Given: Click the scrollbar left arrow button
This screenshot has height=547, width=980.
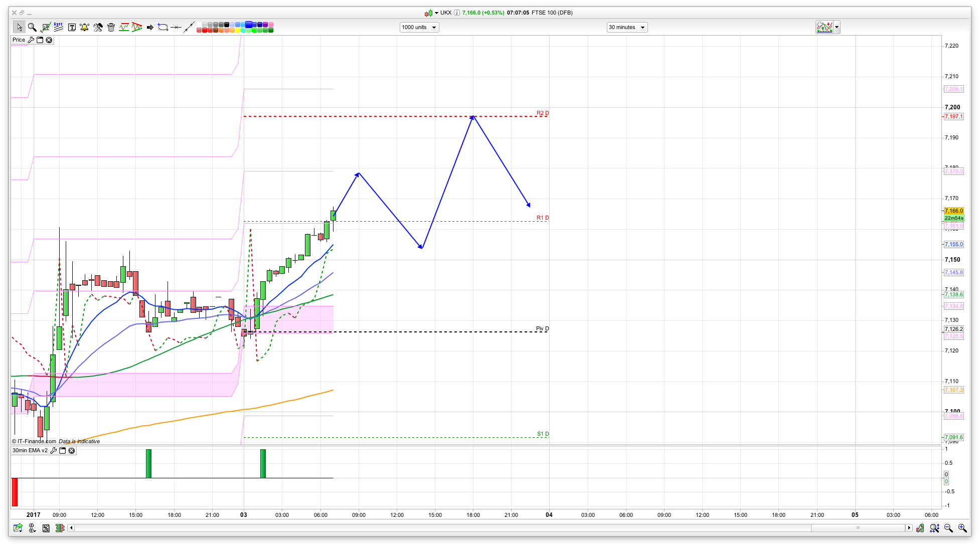Looking at the screenshot, I should point(71,528).
